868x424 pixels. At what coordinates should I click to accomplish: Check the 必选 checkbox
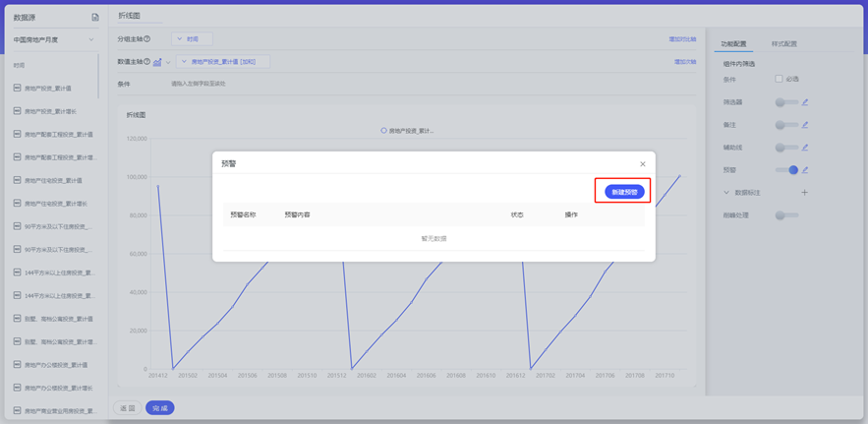[x=779, y=79]
